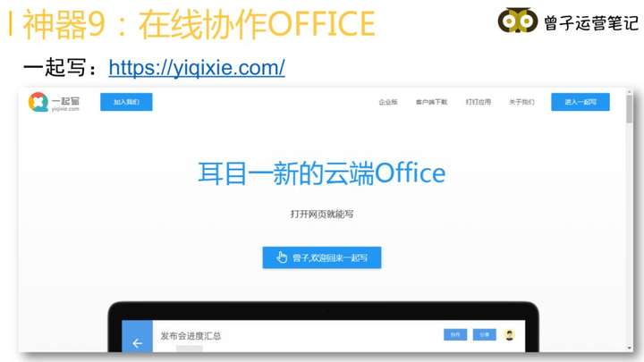Open the 客户端下载 nav item
The width and height of the screenshot is (644, 362).
(x=431, y=102)
